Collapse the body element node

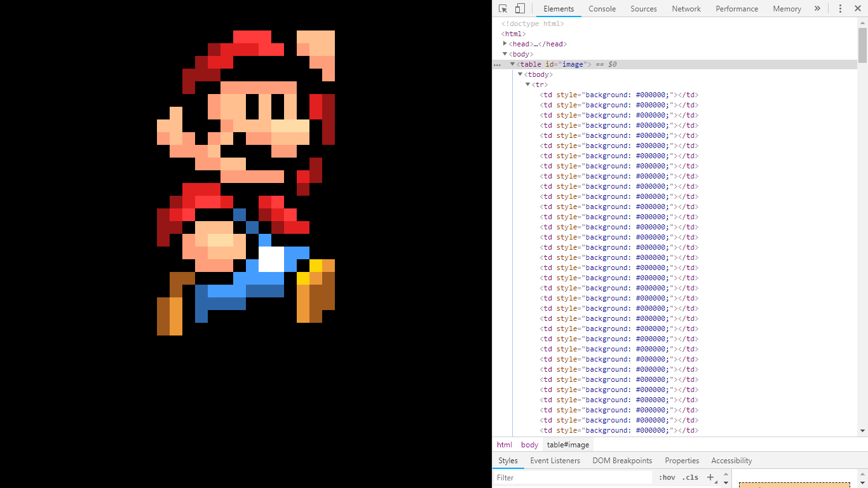point(505,54)
